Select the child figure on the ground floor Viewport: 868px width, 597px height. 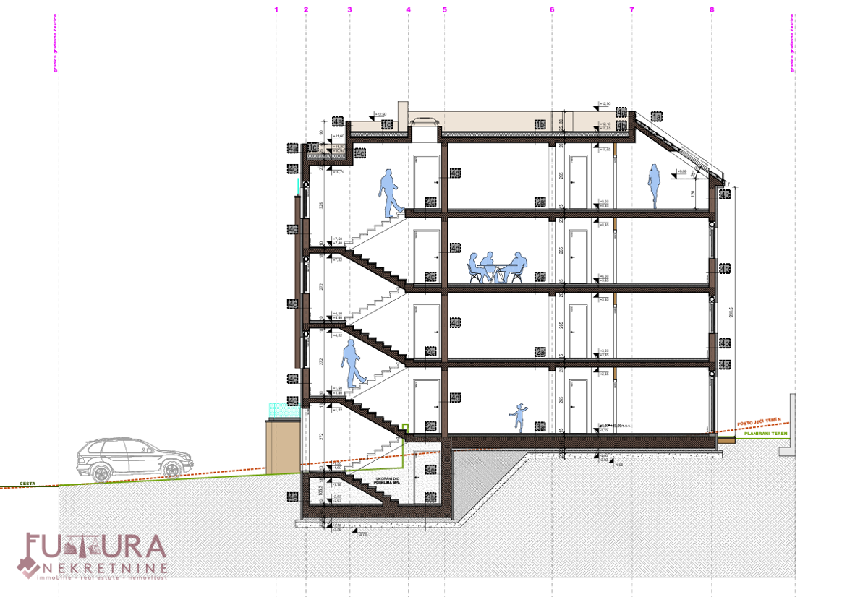tap(519, 418)
